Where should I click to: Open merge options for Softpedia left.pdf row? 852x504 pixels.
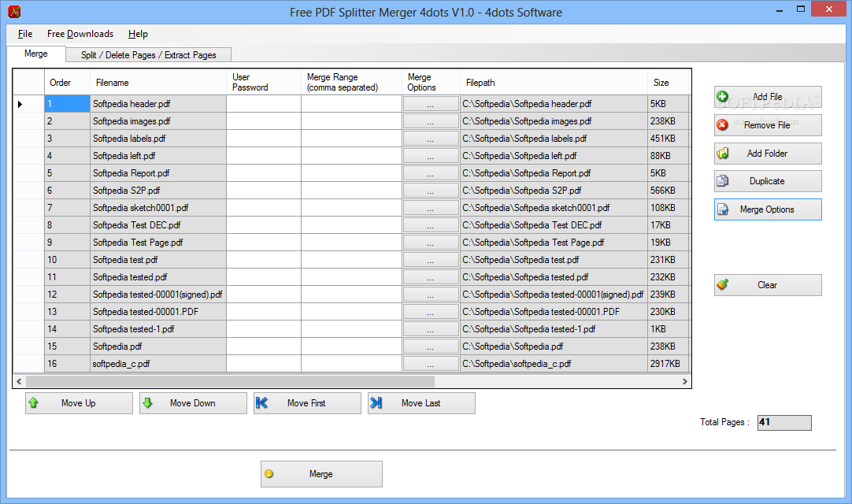point(431,156)
